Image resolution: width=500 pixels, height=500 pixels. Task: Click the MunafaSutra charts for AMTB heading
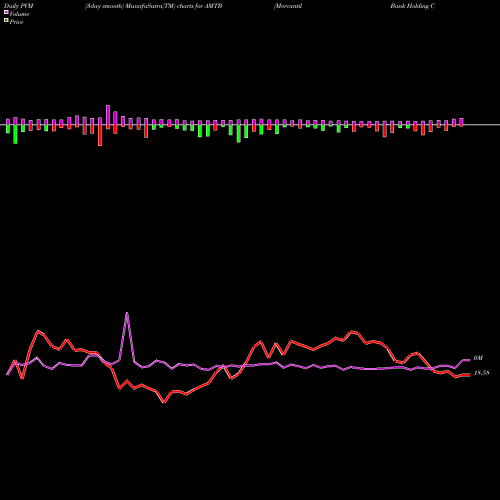[x=153, y=6]
